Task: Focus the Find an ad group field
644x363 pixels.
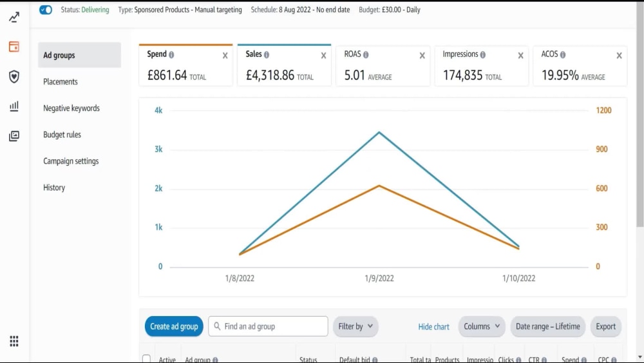Action: coord(268,326)
